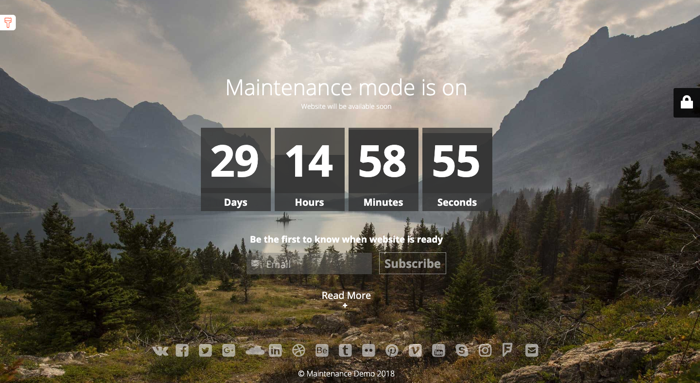The image size is (700, 383).
Task: Open the Instagram social icon
Action: [x=485, y=350]
